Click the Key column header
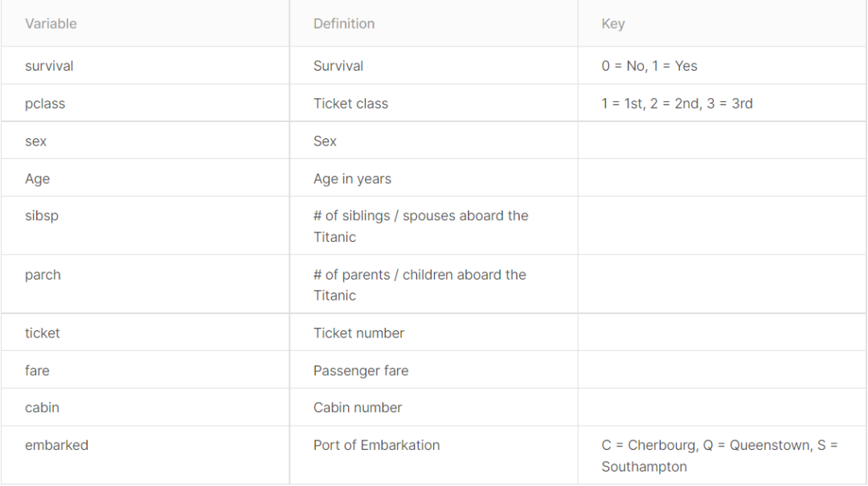Screen dimensions: 868x486 pyautogui.click(x=612, y=24)
